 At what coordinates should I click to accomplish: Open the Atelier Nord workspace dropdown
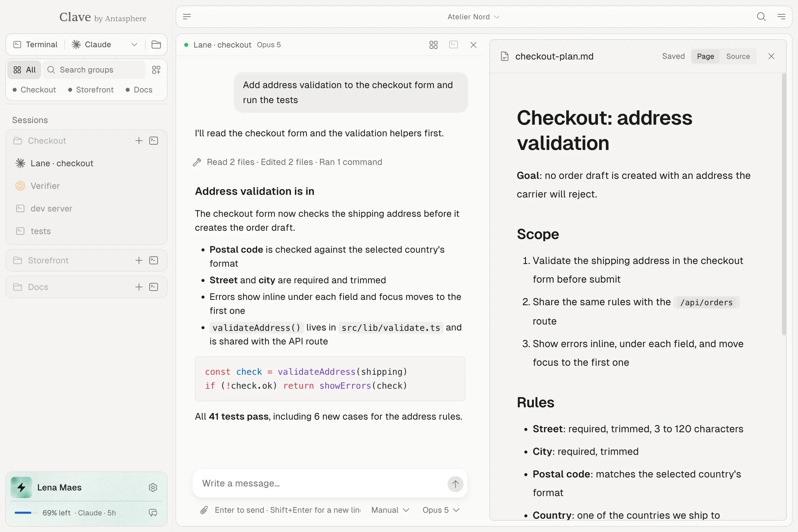(473, 17)
